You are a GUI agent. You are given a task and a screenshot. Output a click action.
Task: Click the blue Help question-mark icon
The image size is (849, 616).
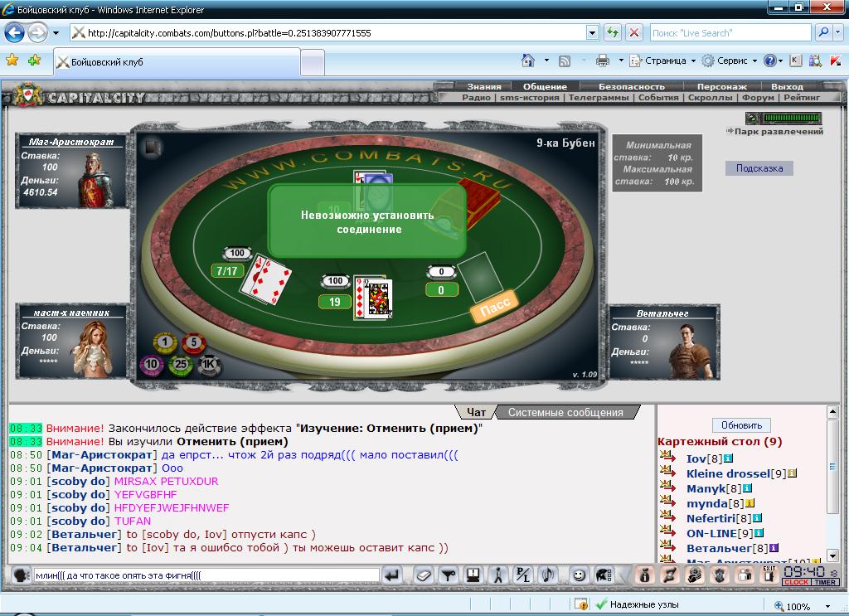pos(769,61)
